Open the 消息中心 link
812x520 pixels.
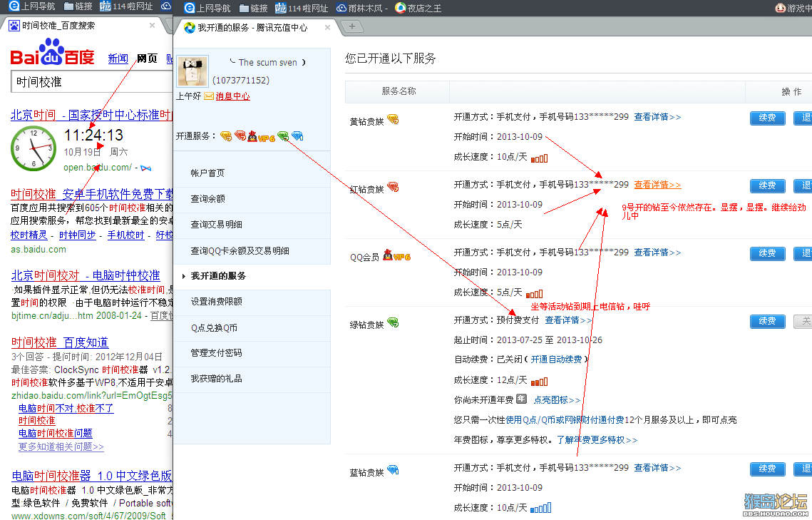(232, 96)
